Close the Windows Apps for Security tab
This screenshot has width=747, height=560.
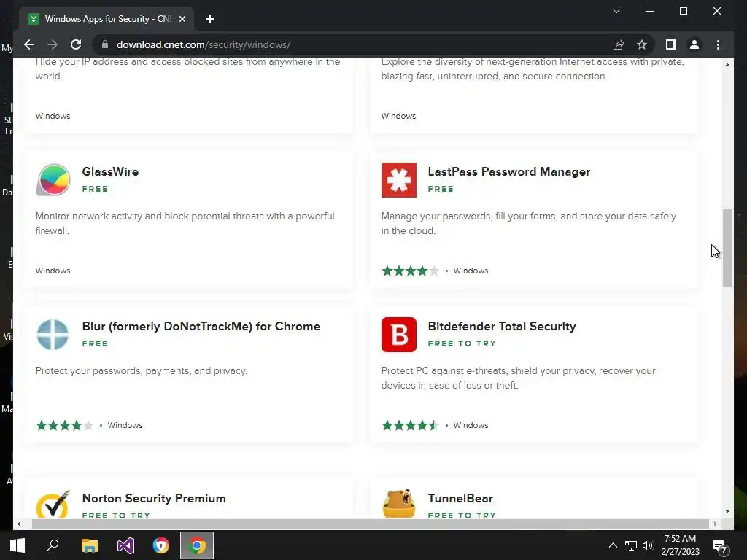coord(182,19)
